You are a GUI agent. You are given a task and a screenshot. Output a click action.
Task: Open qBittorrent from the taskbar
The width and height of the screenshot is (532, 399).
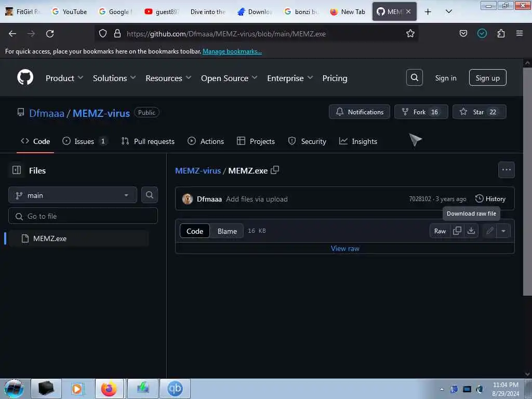point(175,389)
